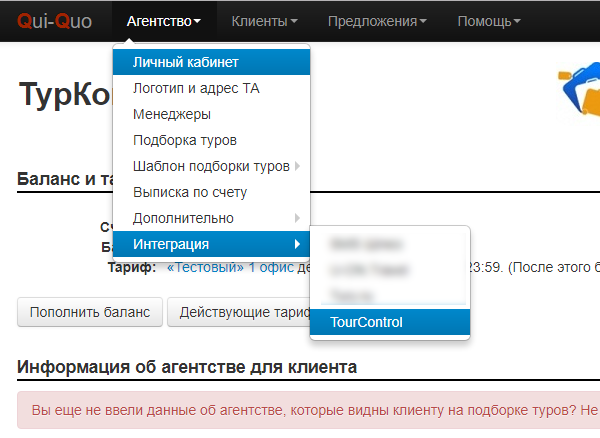Expand the Помощь menu
Screen dimensions: 600x438
(x=489, y=21)
